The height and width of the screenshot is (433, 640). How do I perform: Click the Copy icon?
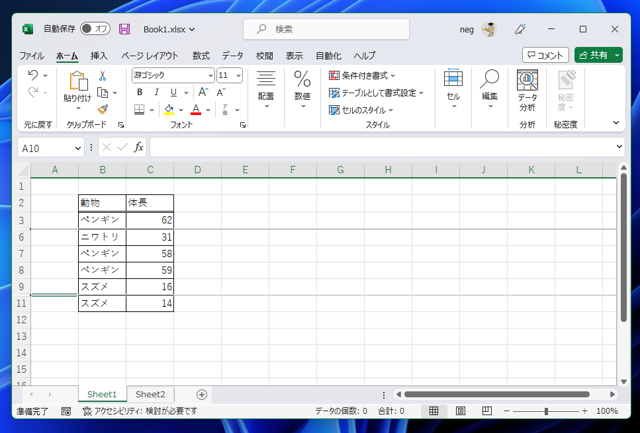point(102,93)
